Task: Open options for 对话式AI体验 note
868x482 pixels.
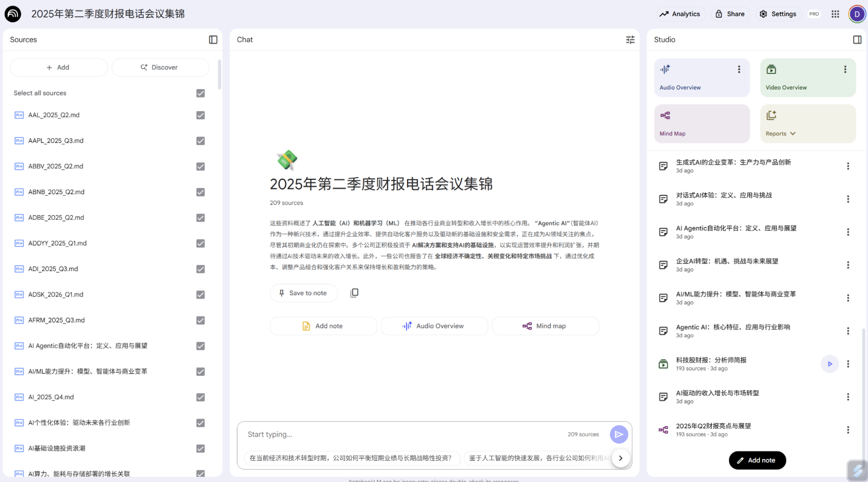Action: 848,199
